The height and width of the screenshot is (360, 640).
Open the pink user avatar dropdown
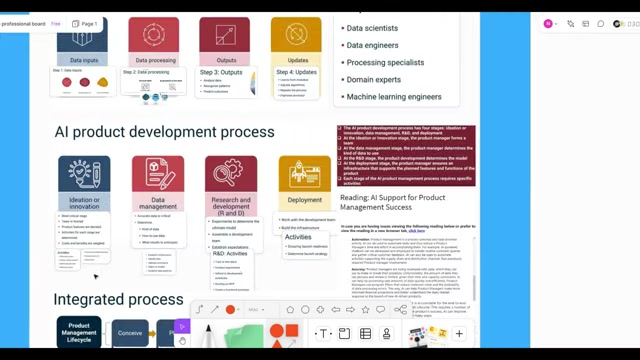coord(550,24)
